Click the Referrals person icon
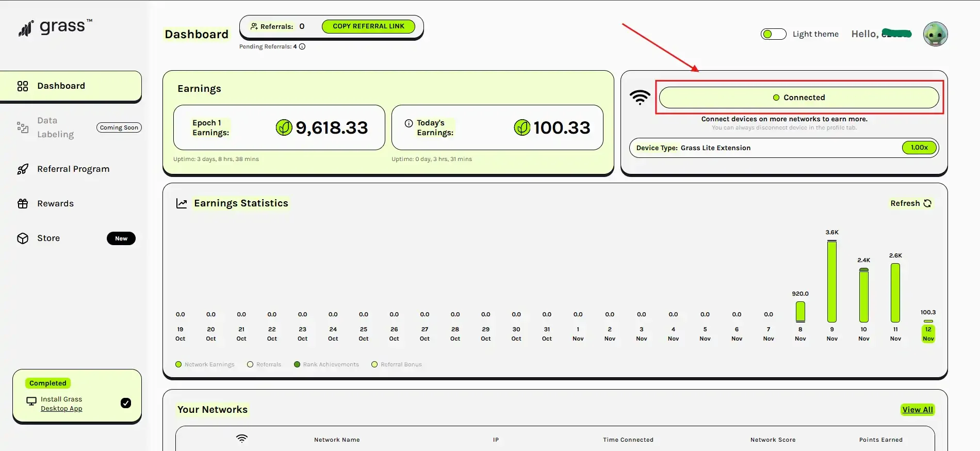 coord(254,26)
